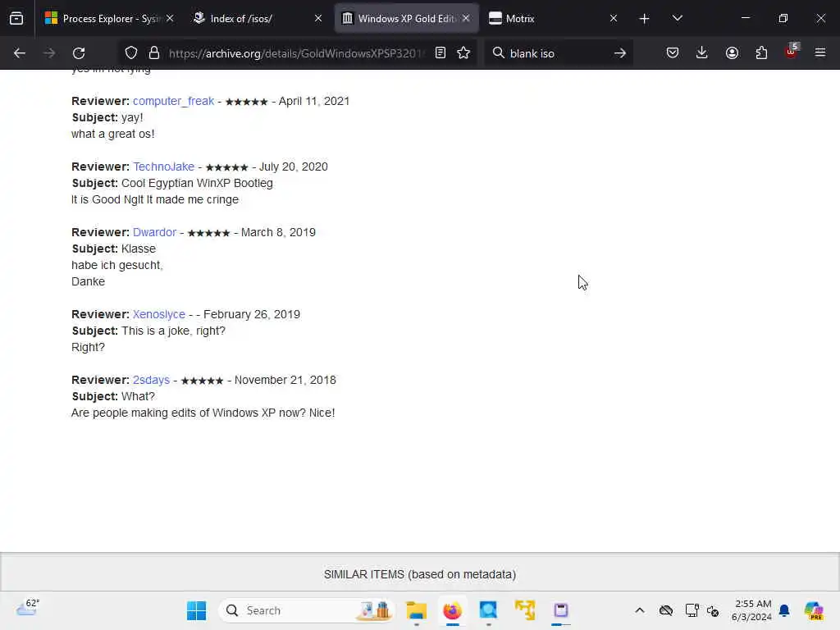Viewport: 840px width, 630px height.
Task: Switch to Motrix tab
Action: (x=554, y=19)
